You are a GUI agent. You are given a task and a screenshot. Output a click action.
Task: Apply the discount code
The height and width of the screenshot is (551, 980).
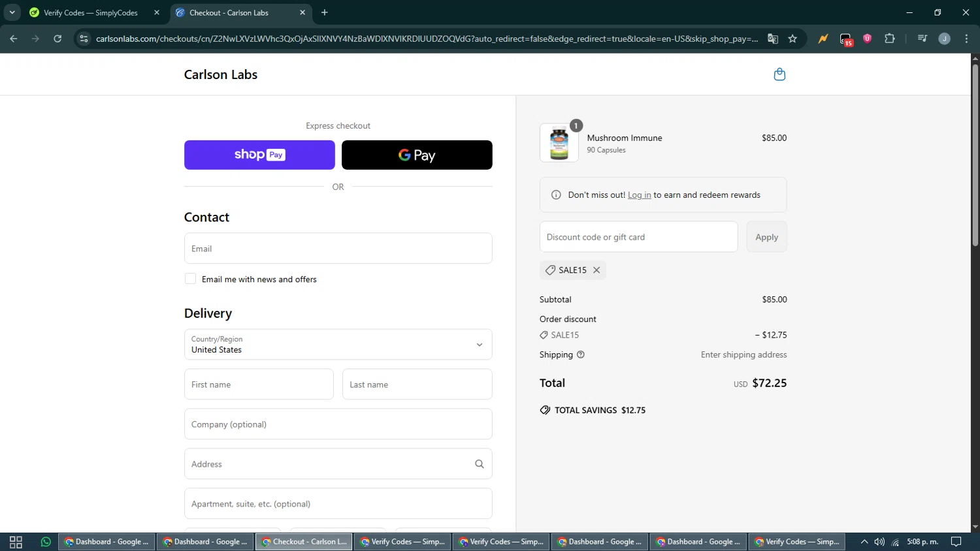click(x=766, y=237)
